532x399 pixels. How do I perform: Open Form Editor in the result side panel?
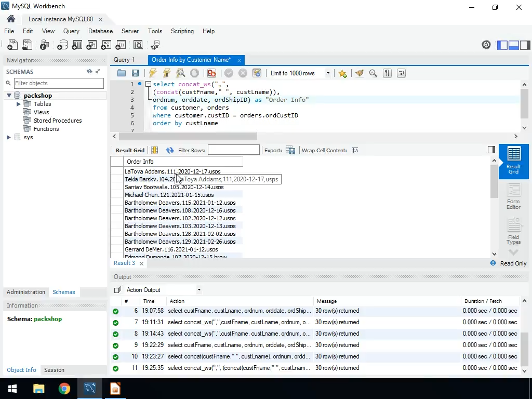[513, 196]
